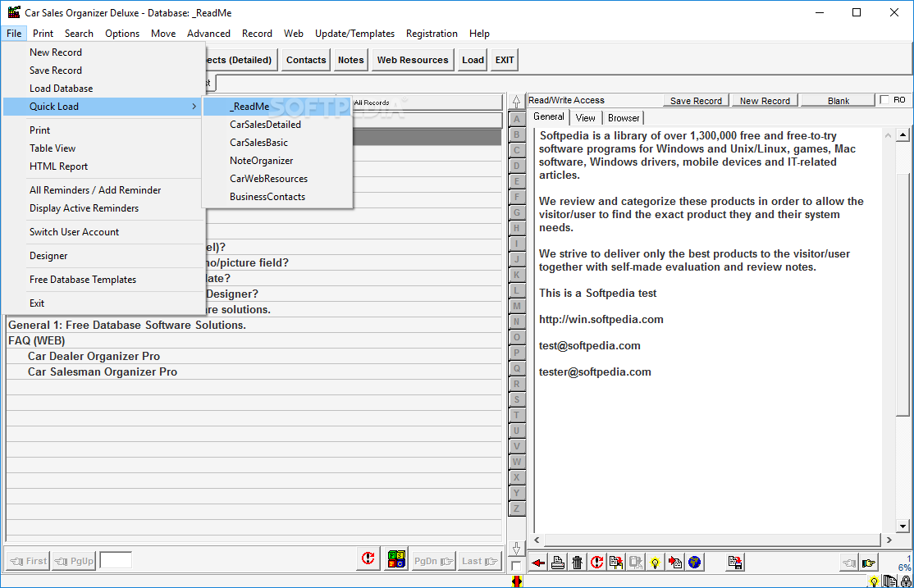Switch to the Browser tab
This screenshot has height=588, width=914.
623,118
